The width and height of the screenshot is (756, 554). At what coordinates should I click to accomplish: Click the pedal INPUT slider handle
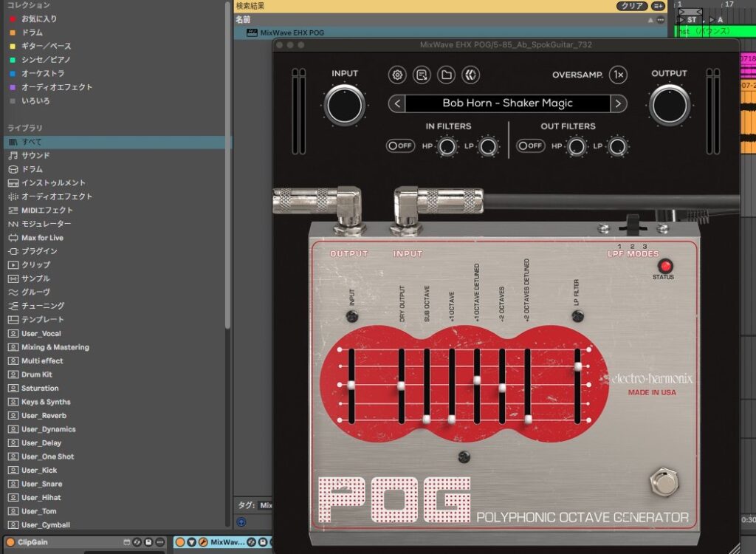pyautogui.click(x=351, y=385)
